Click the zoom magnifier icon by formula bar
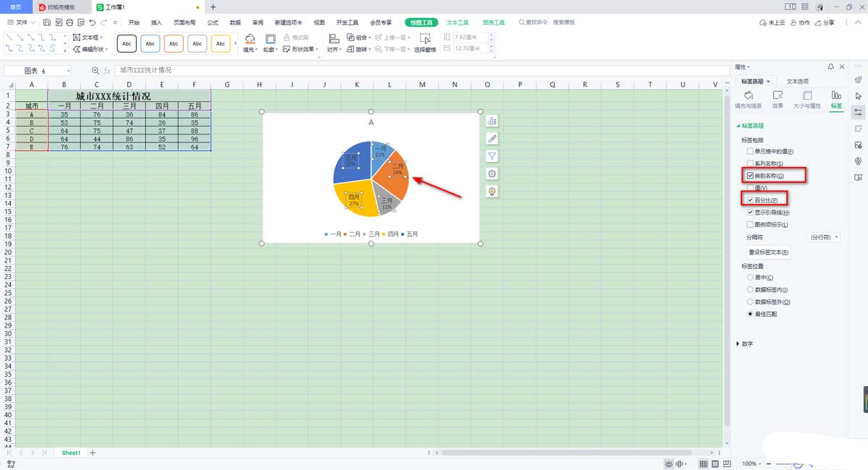868x470 pixels. (x=95, y=70)
